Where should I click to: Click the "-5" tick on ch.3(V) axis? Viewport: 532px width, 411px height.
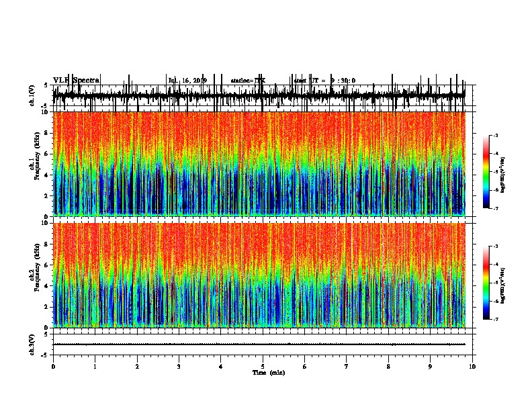click(x=46, y=355)
